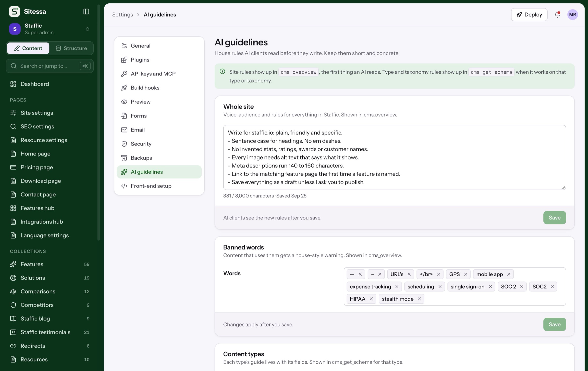588x371 pixels.
Task: Click the API keys and MCP key icon
Action: pyautogui.click(x=124, y=74)
